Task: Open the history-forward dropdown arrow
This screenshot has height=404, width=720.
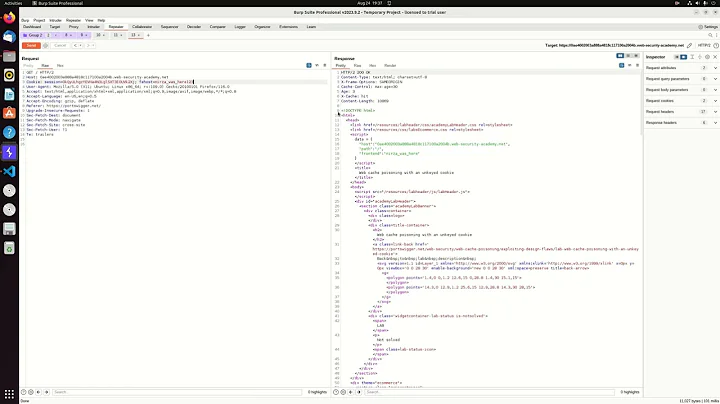Action: click(x=93, y=45)
